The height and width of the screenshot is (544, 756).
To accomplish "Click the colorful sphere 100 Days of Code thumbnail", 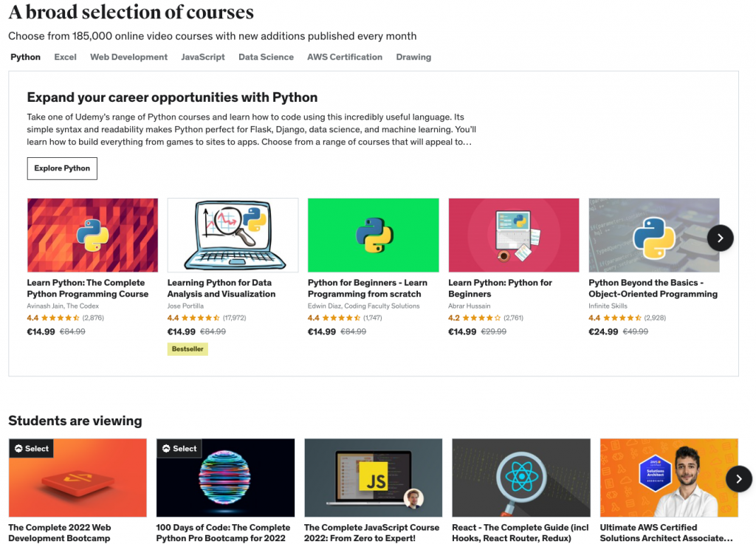I will 225,478.
